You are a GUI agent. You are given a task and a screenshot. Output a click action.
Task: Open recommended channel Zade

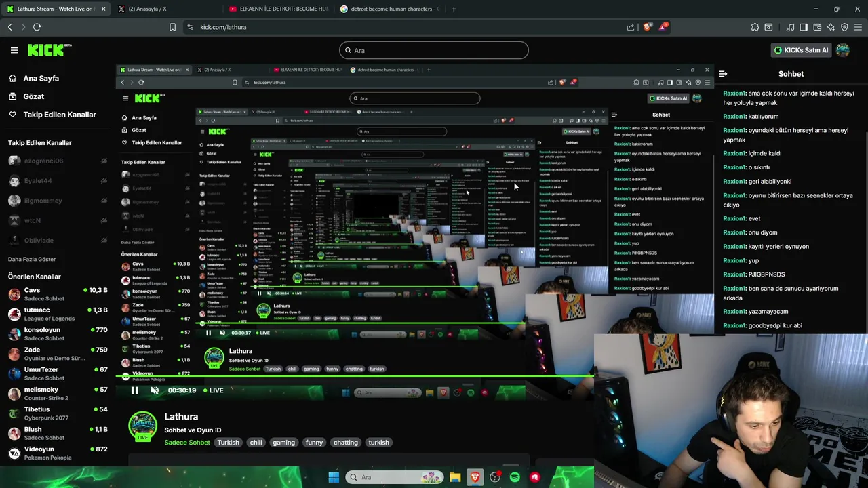click(x=58, y=353)
